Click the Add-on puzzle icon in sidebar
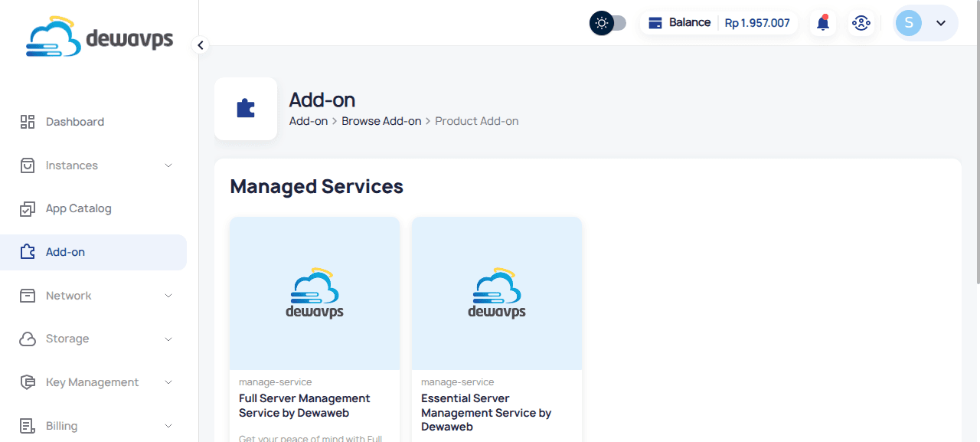The image size is (980, 442). point(28,251)
